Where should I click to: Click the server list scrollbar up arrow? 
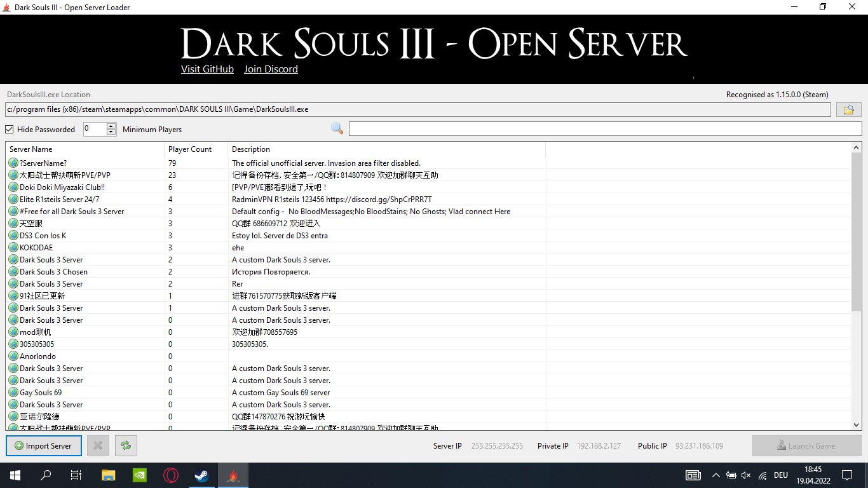coord(856,148)
